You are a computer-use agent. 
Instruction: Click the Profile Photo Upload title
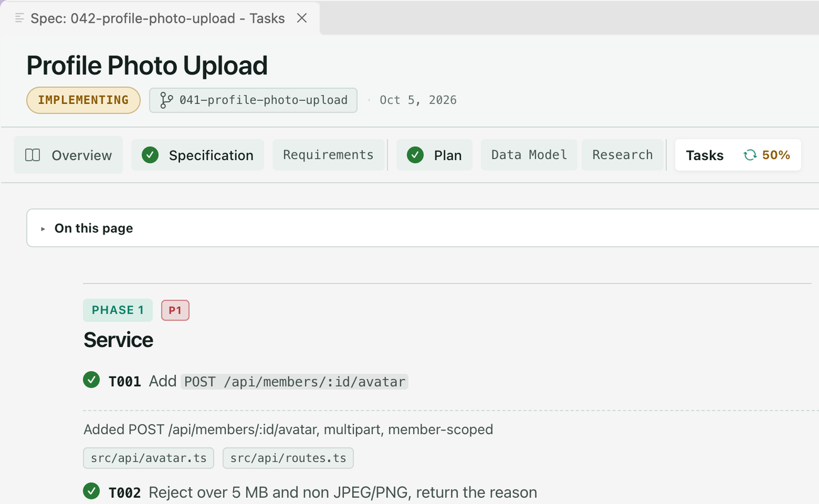click(147, 66)
